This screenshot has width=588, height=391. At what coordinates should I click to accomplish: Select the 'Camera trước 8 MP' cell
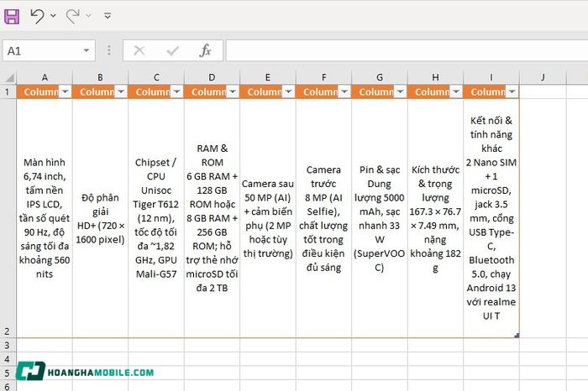[323, 218]
